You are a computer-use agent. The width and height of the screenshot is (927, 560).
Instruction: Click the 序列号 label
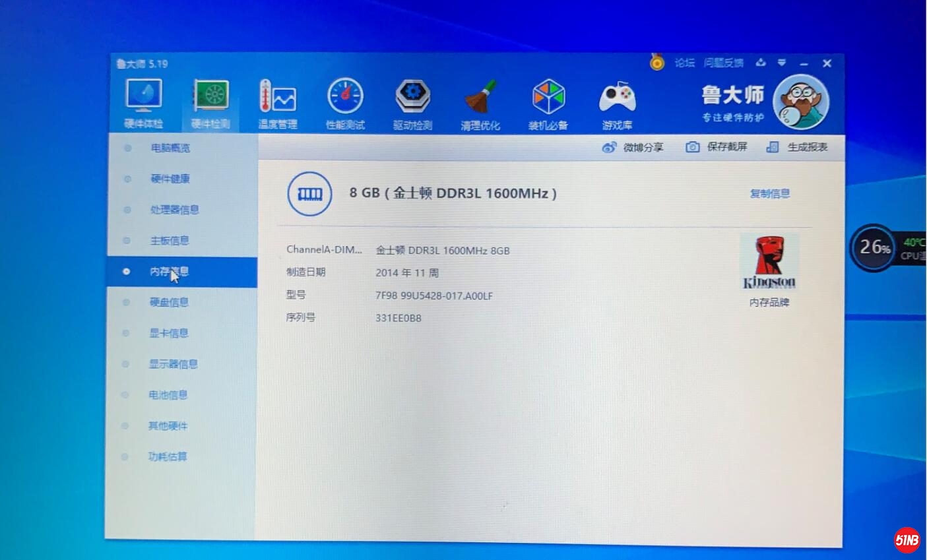[x=300, y=317]
